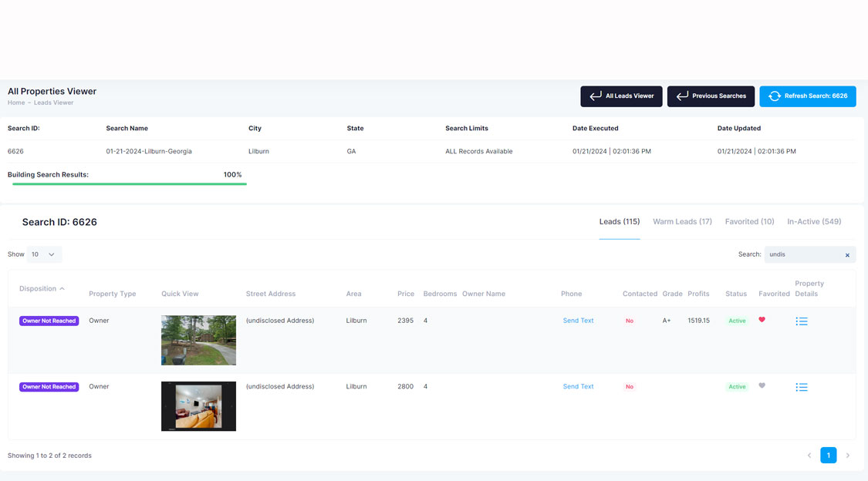This screenshot has height=481, width=868.
Task: Go to Previous Searches
Action: pyautogui.click(x=711, y=96)
